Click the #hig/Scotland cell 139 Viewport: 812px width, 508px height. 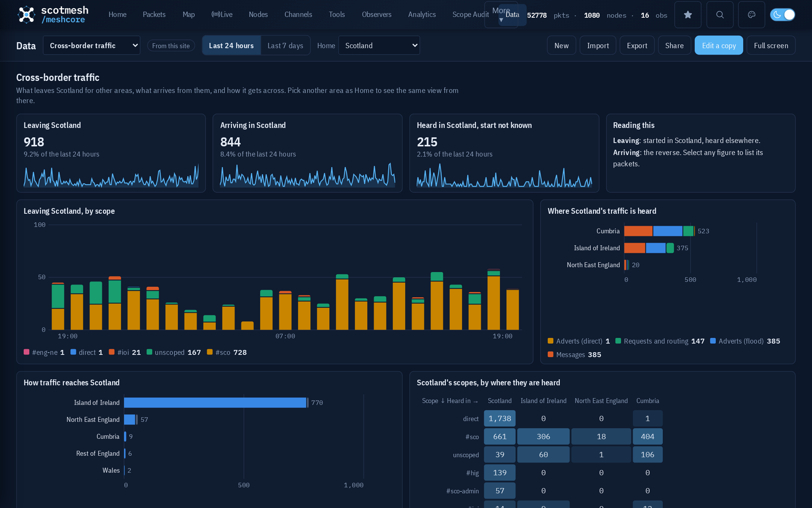[x=500, y=473]
